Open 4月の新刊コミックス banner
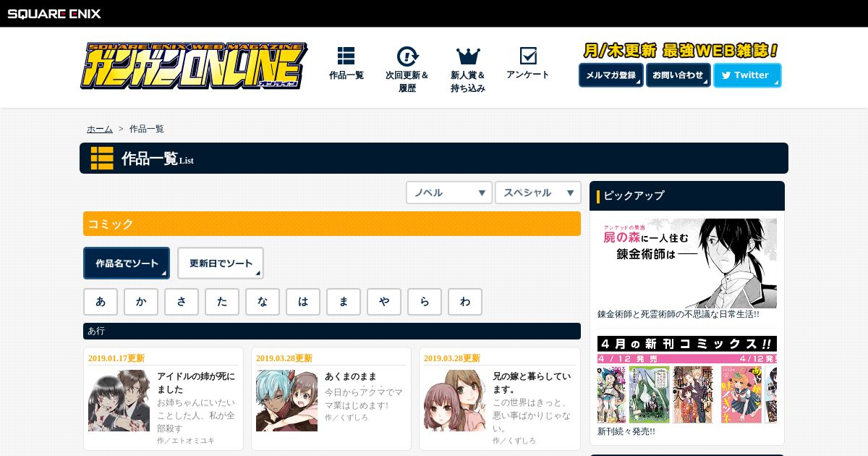Screen dimensions: 868x456 click(687, 379)
